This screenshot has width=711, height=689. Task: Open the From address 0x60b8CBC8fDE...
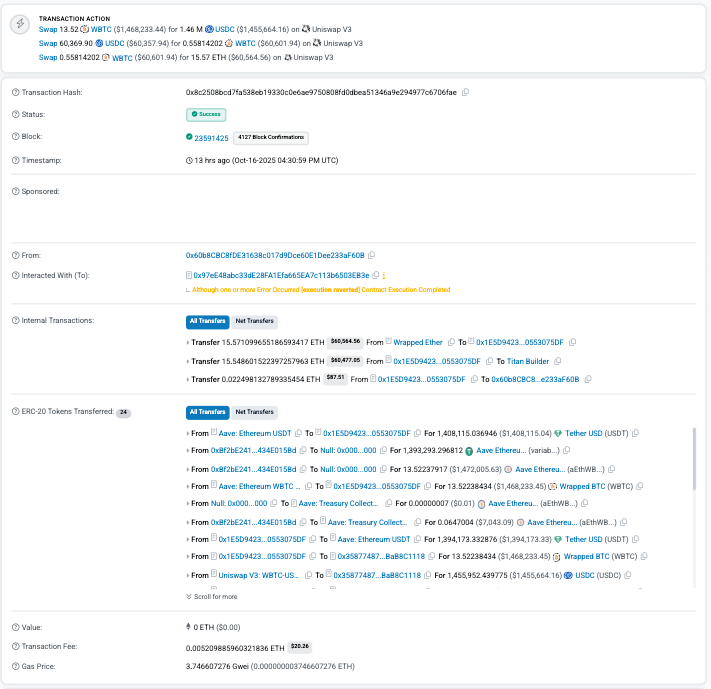[275, 255]
